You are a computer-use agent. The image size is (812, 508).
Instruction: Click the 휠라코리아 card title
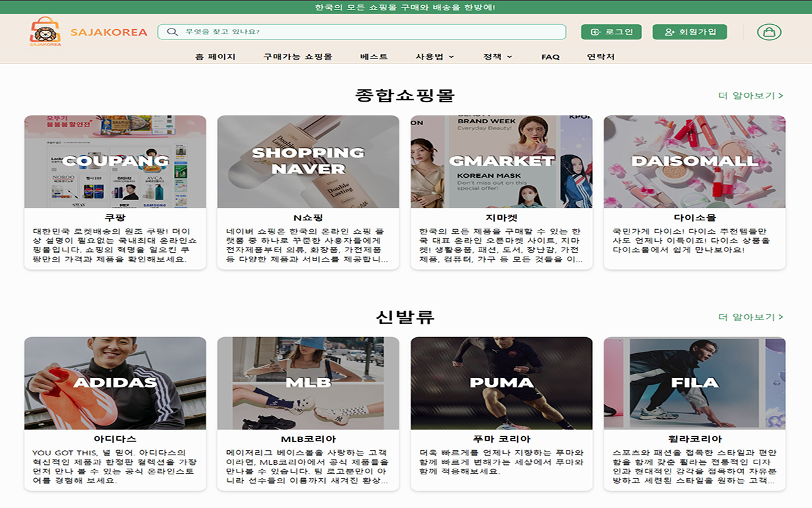(x=695, y=439)
